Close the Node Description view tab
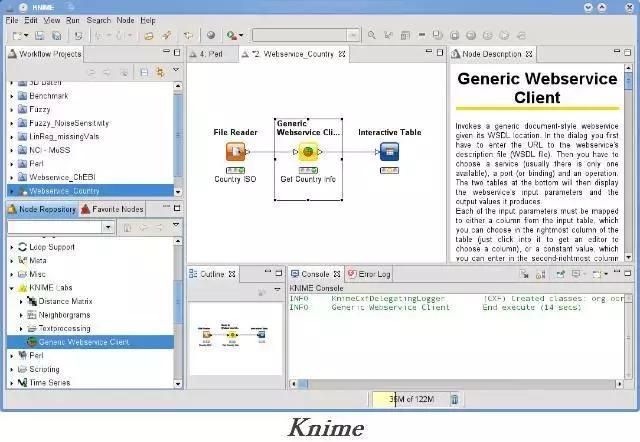Image resolution: width=640 pixels, height=442 pixels. 529,54
